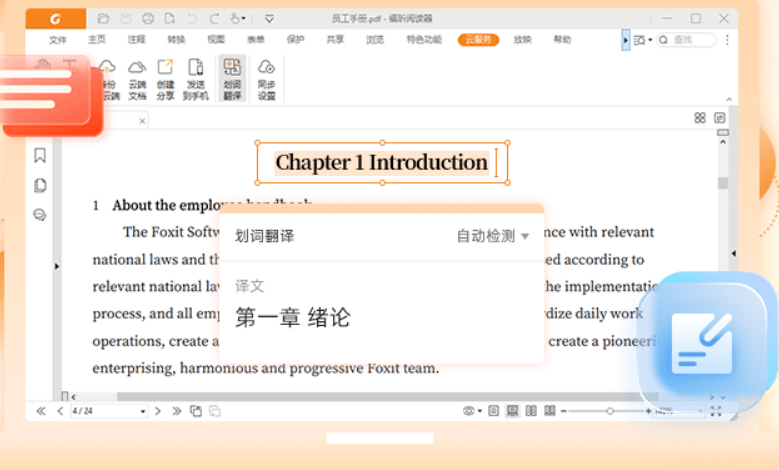
Task: Open the comments panel in left sidebar
Action: [x=40, y=214]
